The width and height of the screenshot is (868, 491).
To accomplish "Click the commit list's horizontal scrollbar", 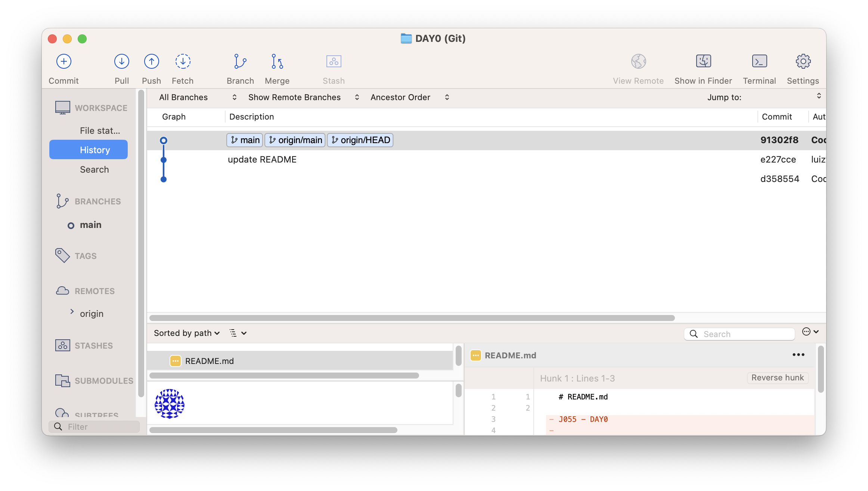I will pyautogui.click(x=412, y=318).
